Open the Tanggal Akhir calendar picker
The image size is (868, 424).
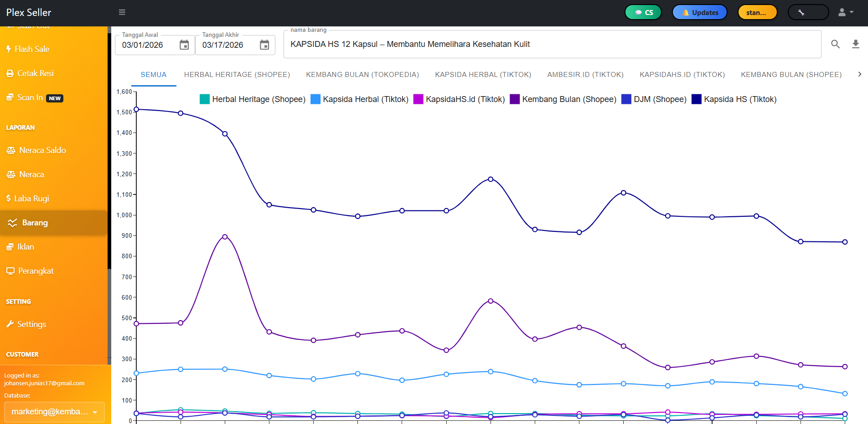(x=264, y=45)
